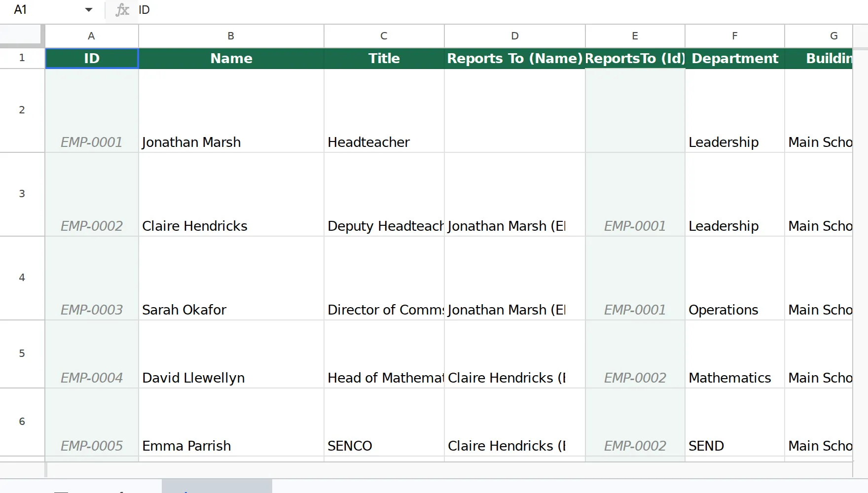This screenshot has width=868, height=493.
Task: Select column C header
Action: pyautogui.click(x=384, y=36)
